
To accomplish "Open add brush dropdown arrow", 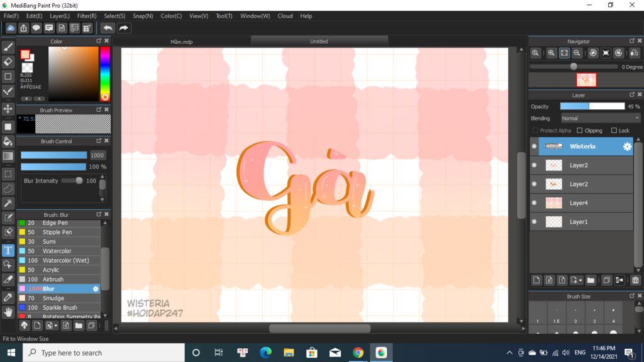I will pos(56,326).
